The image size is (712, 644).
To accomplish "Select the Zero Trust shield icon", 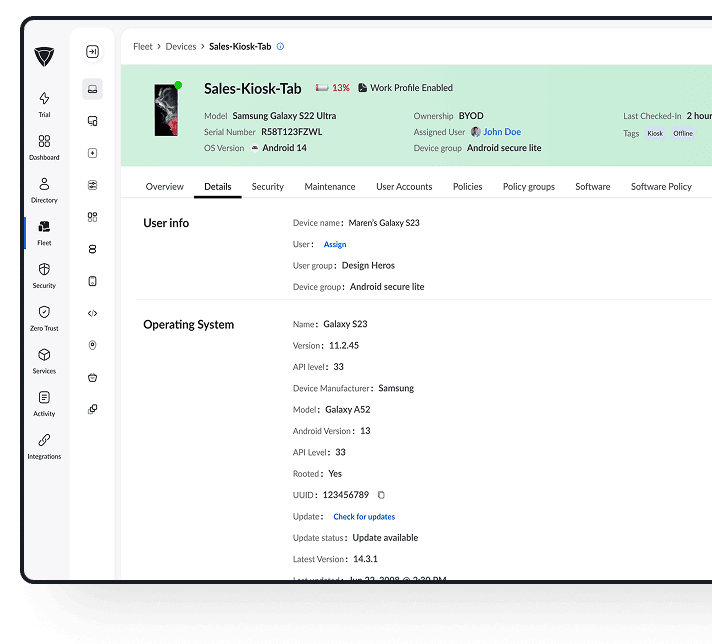I will [44, 317].
